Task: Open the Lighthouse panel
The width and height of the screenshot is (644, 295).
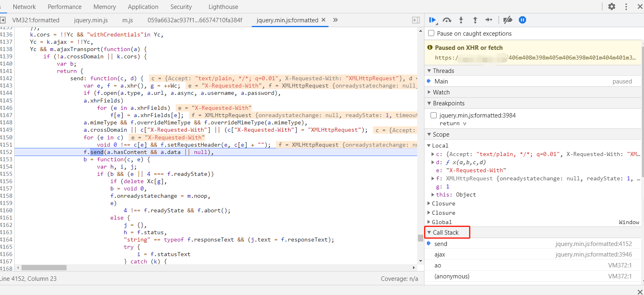Action: coord(223,6)
